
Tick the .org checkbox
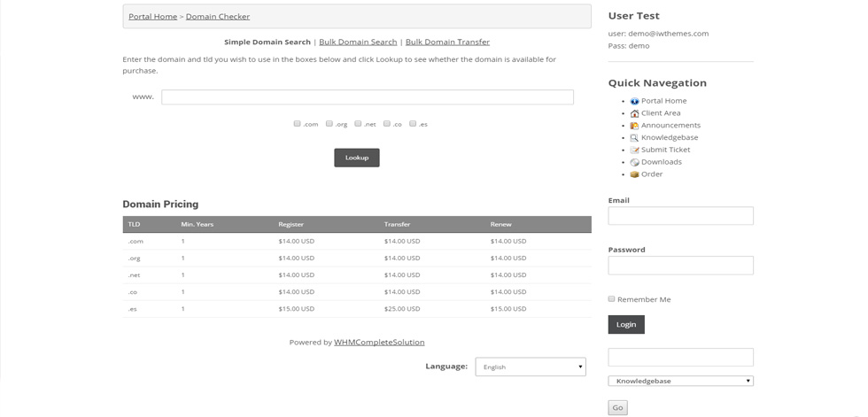pyautogui.click(x=329, y=123)
